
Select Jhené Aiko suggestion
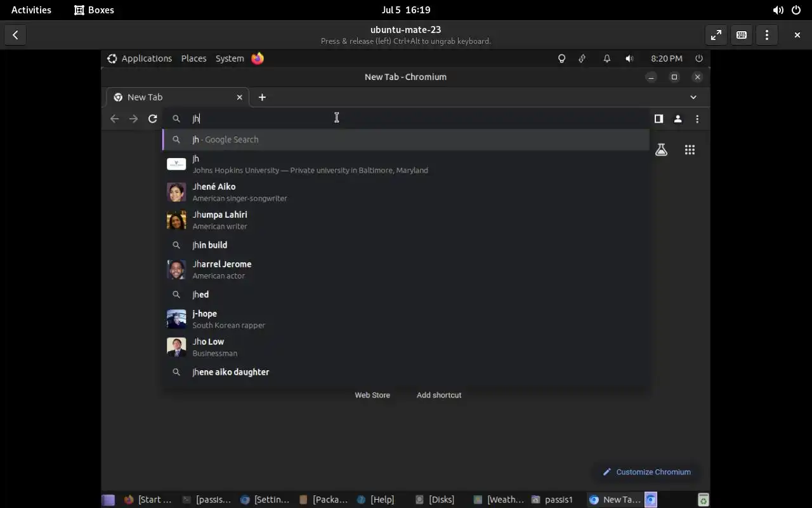tap(406, 192)
